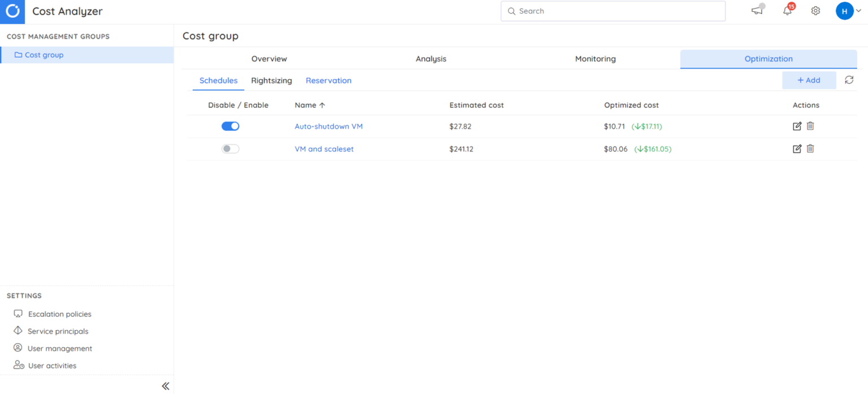Viewport: 868px width, 394px height.
Task: Open the Auto-shutdown VM link
Action: [x=328, y=126]
